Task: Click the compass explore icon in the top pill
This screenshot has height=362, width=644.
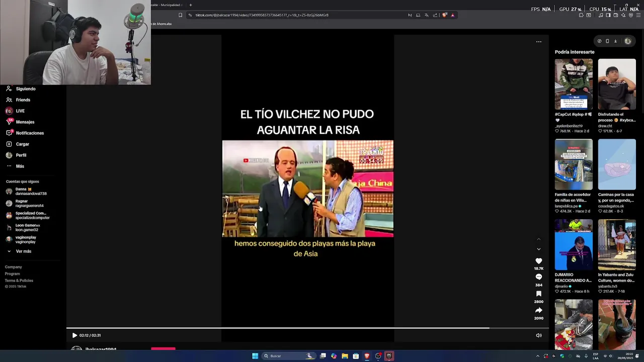Action: pyautogui.click(x=599, y=41)
